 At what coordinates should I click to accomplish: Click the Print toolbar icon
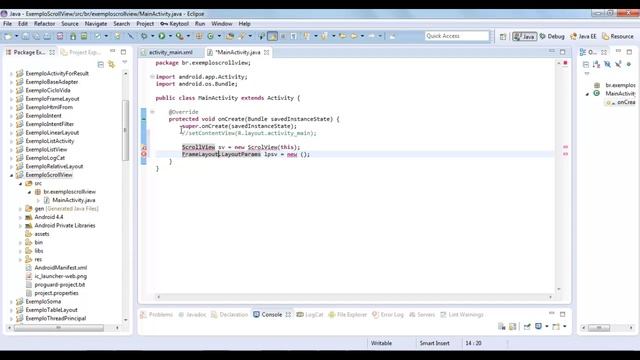pos(47,36)
